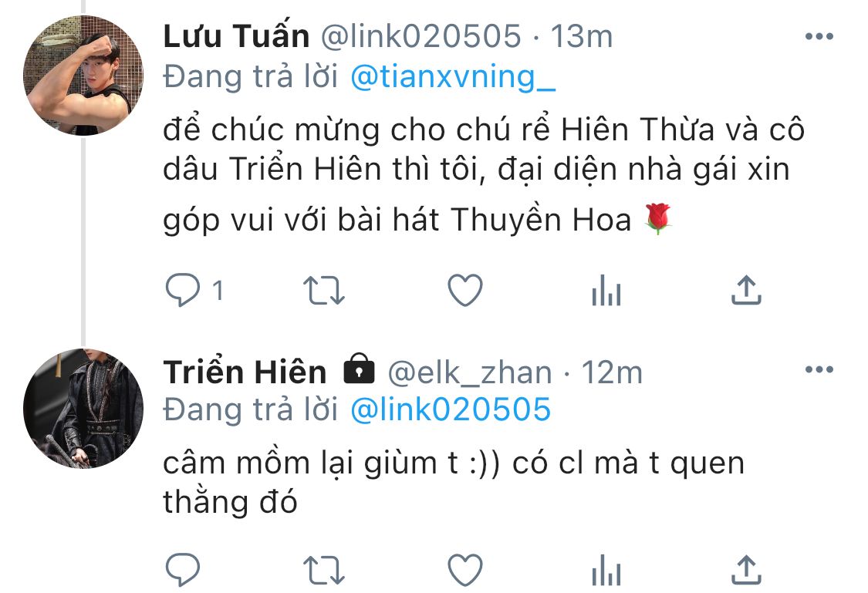Open the Lưu Tuấn display name
868x593 pixels.
[x=236, y=36]
